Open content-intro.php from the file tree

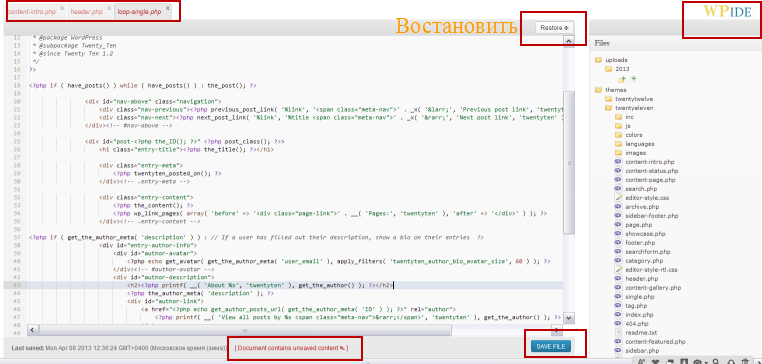[650, 162]
